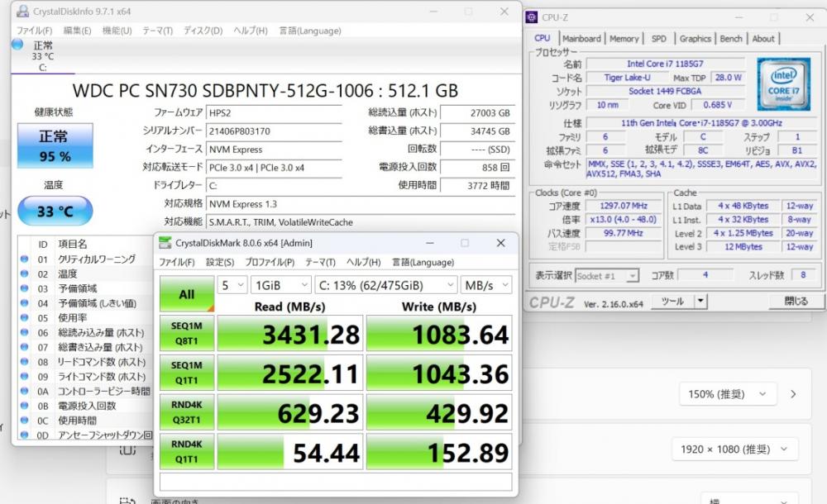
Task: Click the blue disk status indicator for drive C:
Action: [17, 45]
